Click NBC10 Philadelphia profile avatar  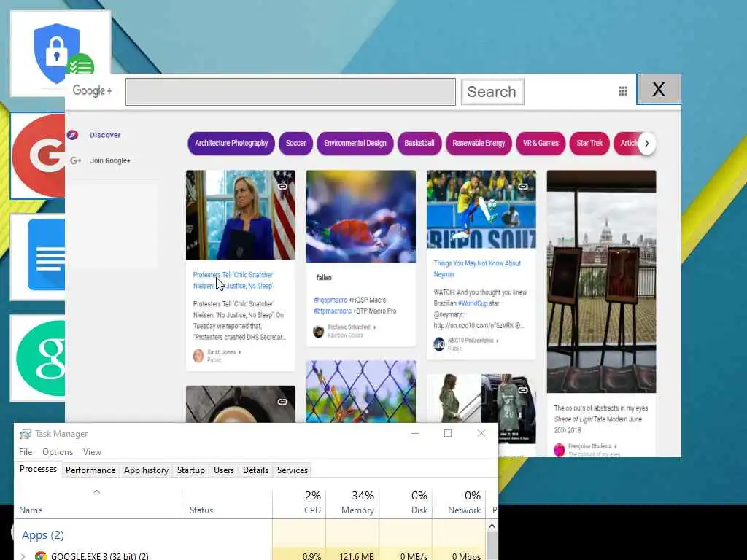click(x=438, y=344)
